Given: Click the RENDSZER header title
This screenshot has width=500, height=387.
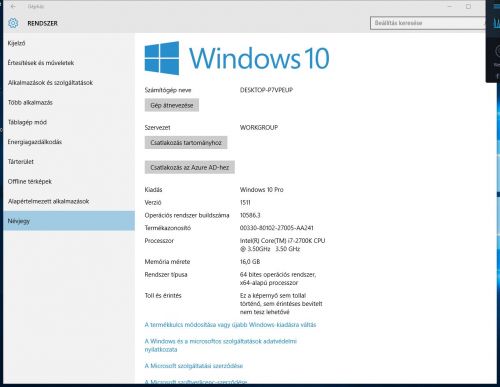Looking at the screenshot, I should pos(42,23).
